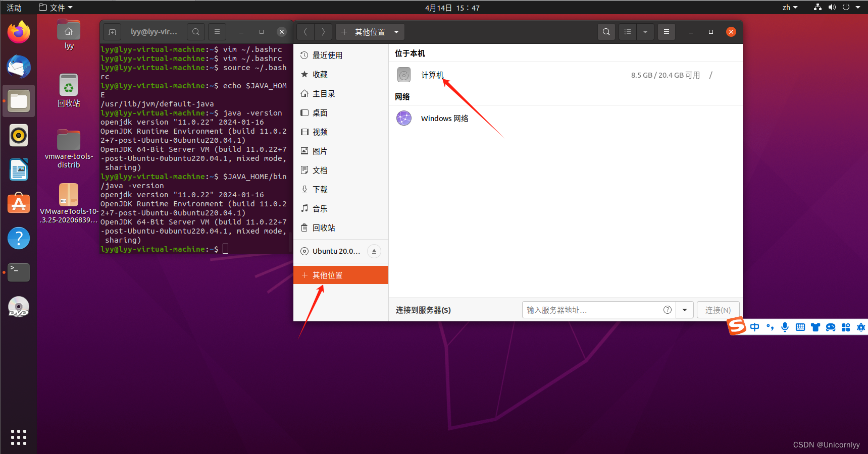
Task: Go forward in the file manager
Action: click(x=323, y=32)
